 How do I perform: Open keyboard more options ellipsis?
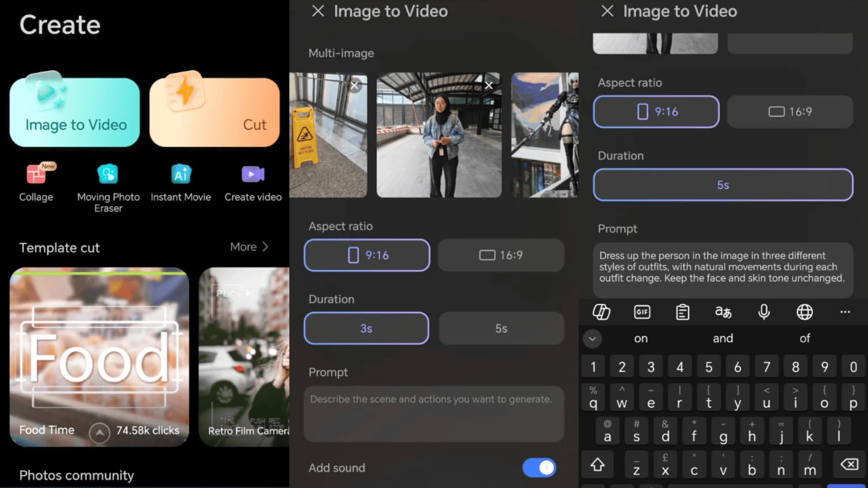[845, 312]
